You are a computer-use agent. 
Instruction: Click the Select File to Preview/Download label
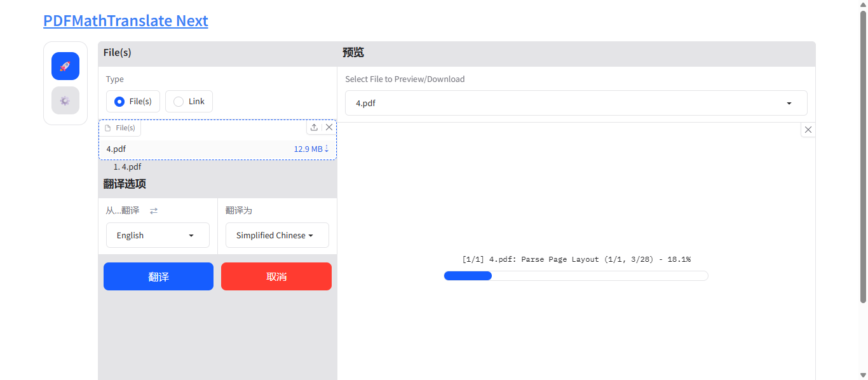[405, 79]
